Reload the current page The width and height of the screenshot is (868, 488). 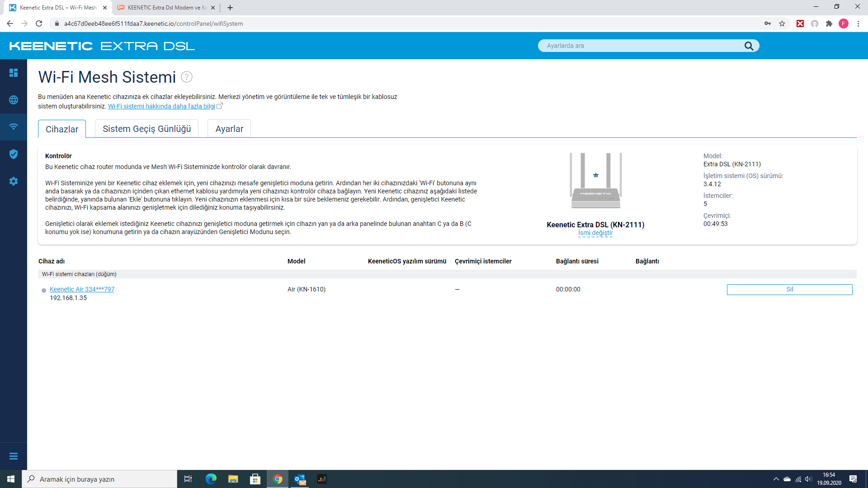click(x=39, y=23)
